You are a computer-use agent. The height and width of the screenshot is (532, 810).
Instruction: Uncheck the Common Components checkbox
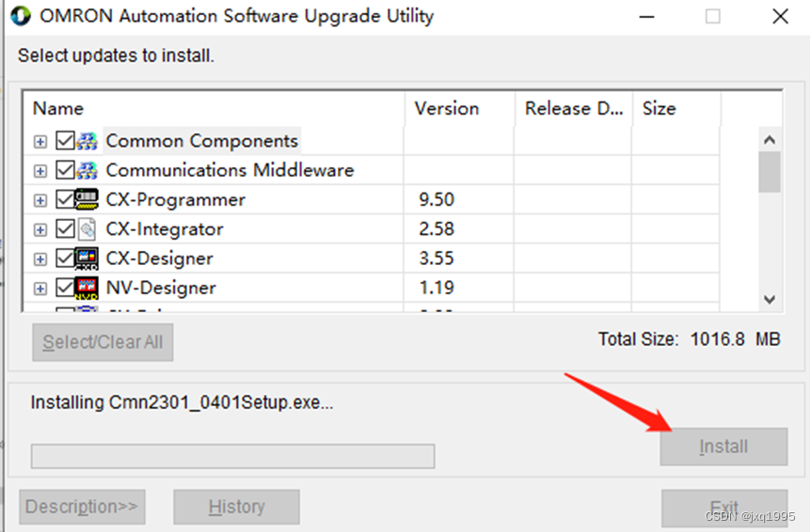[65, 140]
